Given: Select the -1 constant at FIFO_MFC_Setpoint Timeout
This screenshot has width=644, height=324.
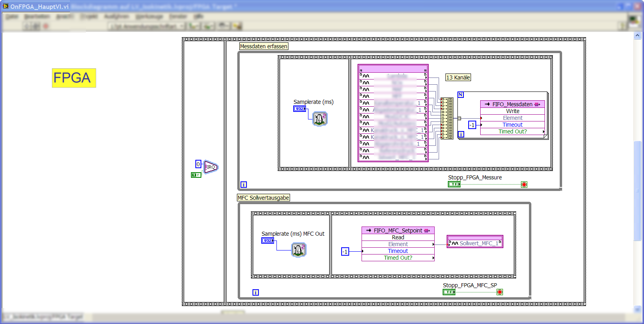Looking at the screenshot, I should [345, 251].
